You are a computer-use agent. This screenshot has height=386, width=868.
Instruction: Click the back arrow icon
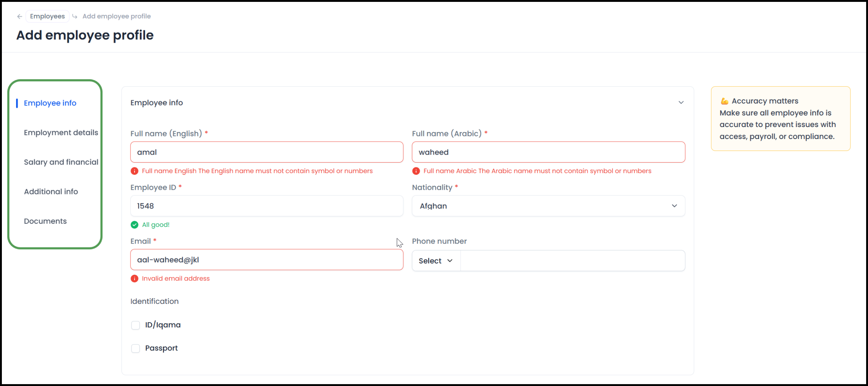pos(19,16)
